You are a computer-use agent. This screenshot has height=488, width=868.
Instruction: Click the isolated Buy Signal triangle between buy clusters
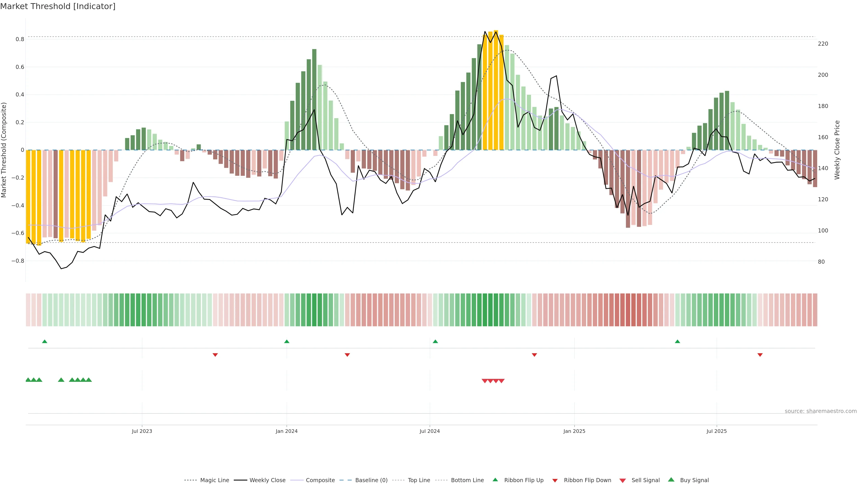click(x=61, y=380)
